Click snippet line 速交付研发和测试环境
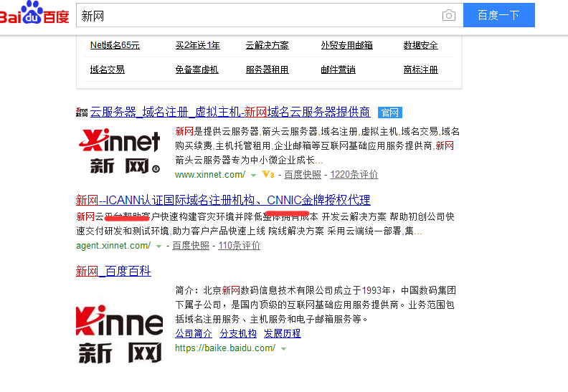Viewport: 568px width, 392px height. (249, 231)
